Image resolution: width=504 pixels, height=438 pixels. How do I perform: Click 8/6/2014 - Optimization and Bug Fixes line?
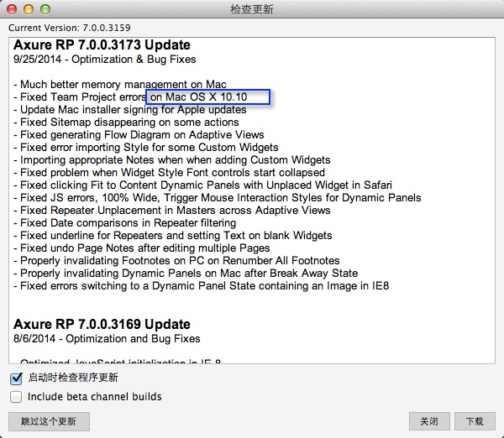point(107,339)
